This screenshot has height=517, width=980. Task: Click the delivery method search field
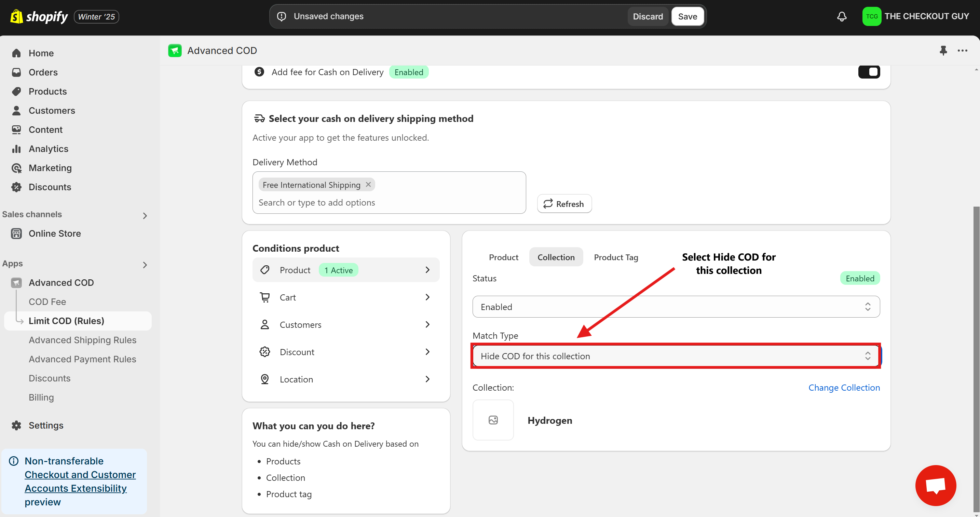coord(389,202)
